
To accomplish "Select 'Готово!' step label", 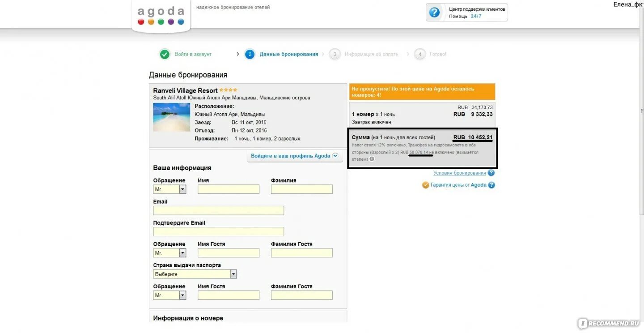I will point(438,54).
